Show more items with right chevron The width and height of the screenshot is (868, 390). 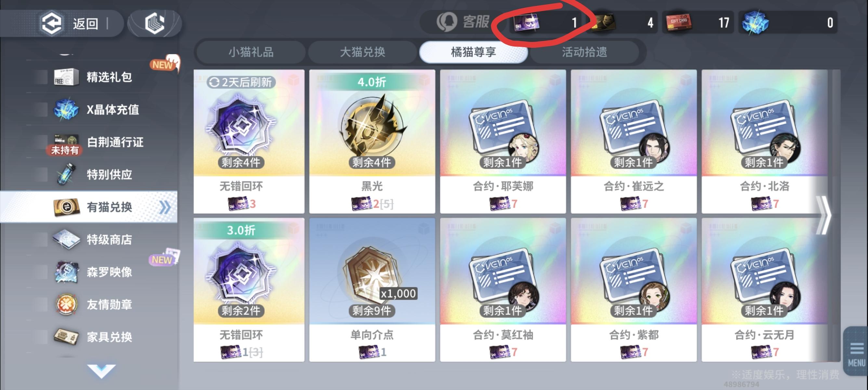coord(823,215)
